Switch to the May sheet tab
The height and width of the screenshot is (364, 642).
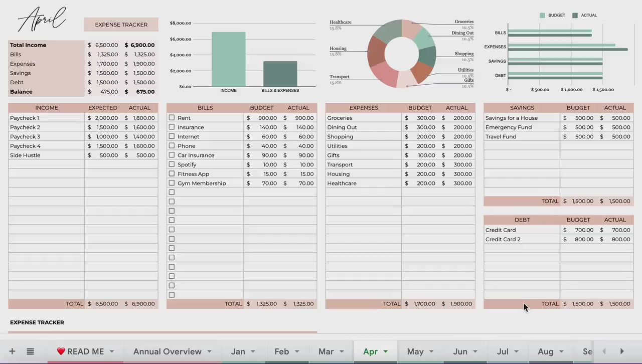pyautogui.click(x=415, y=351)
